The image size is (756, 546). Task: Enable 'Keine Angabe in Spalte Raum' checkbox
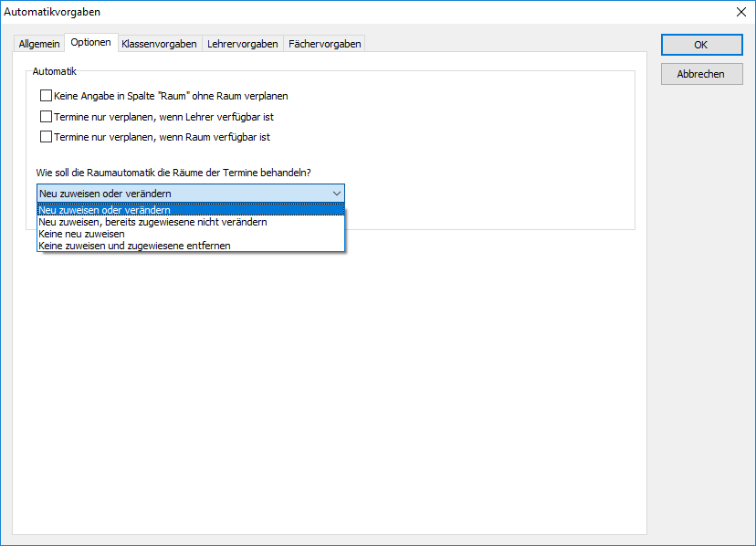[47, 96]
